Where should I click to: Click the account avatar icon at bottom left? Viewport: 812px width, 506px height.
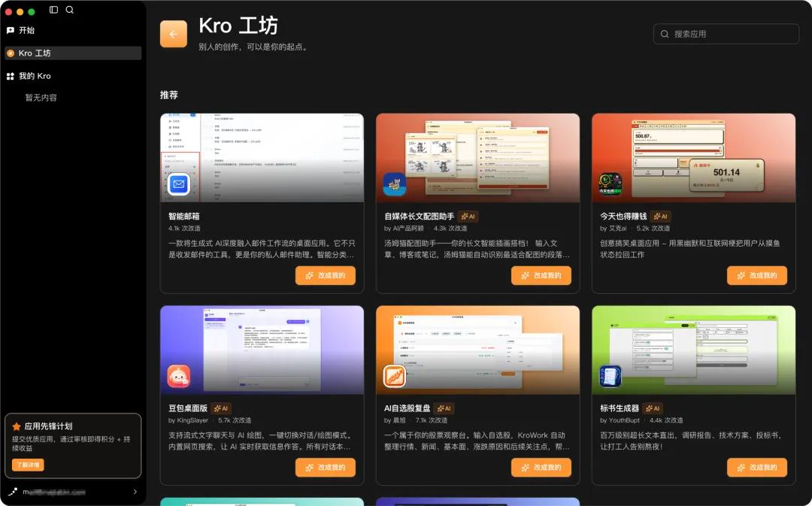13,492
